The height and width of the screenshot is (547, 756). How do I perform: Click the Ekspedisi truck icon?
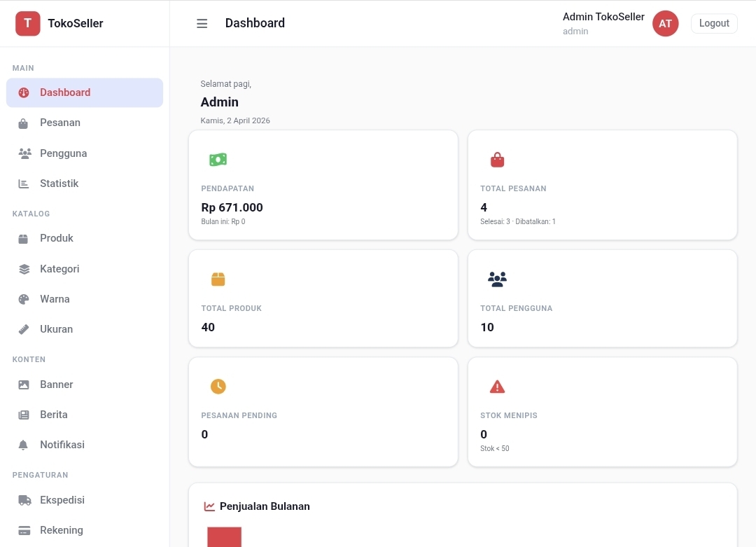(x=23, y=500)
